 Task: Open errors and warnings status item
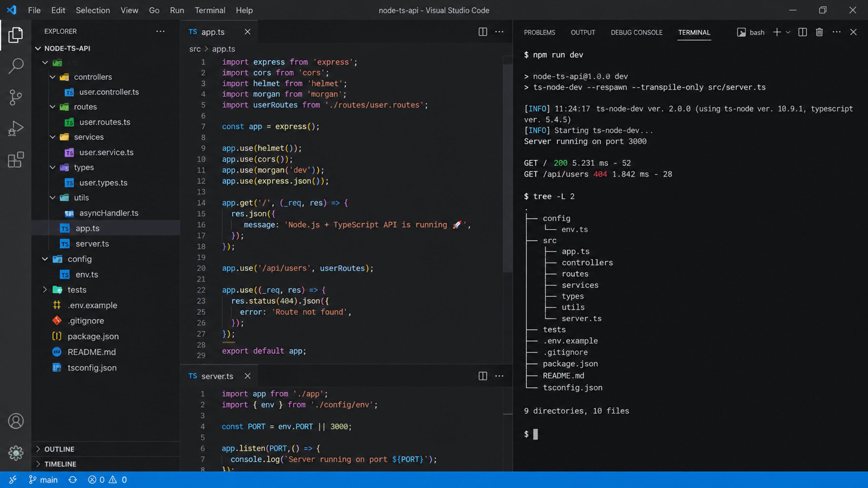pyautogui.click(x=107, y=480)
